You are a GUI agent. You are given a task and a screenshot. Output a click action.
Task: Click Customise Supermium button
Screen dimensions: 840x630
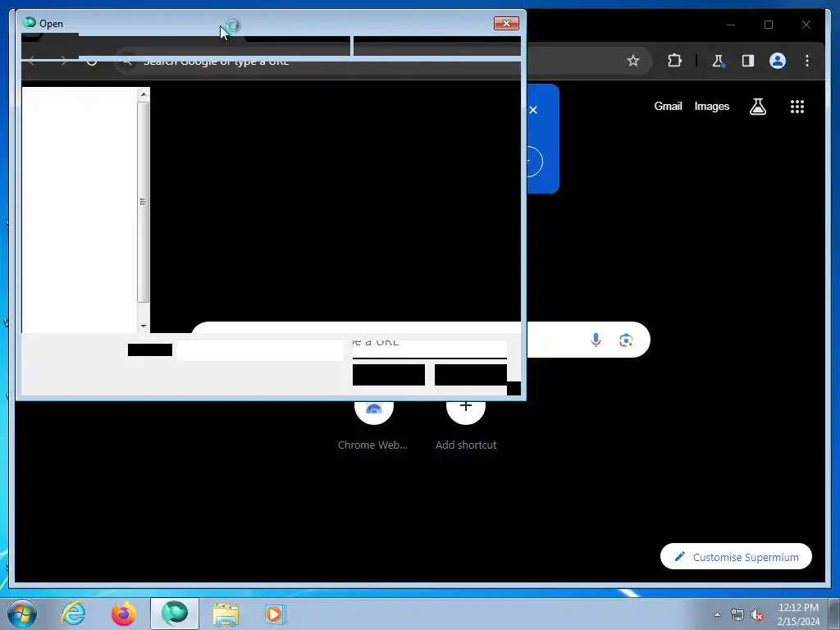click(x=736, y=557)
